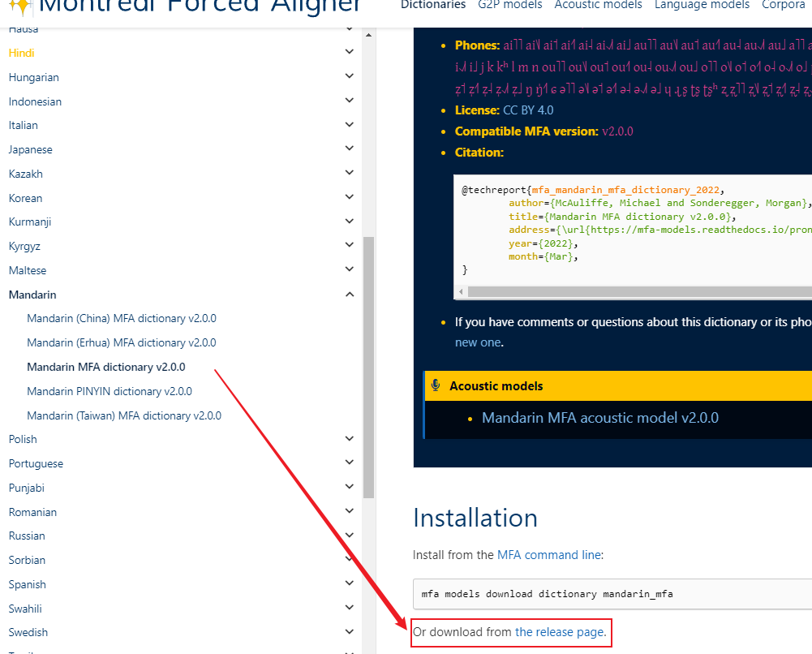The width and height of the screenshot is (812, 654).
Task: Click the Montreal Forced Aligner sparkle logo
Action: click(21, 6)
